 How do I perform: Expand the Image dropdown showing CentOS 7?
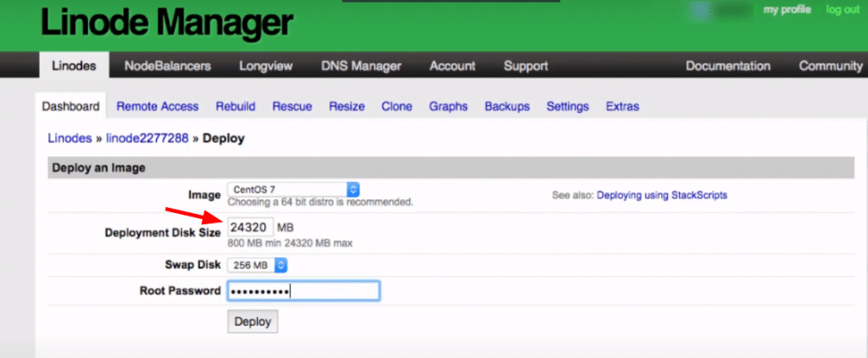coord(294,189)
